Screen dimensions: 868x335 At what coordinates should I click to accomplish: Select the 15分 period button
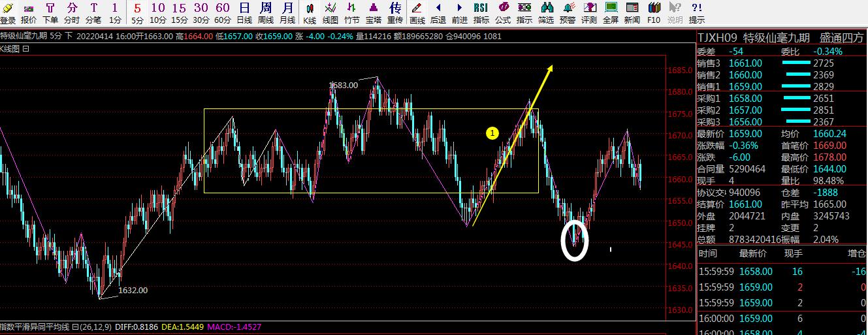click(x=179, y=12)
